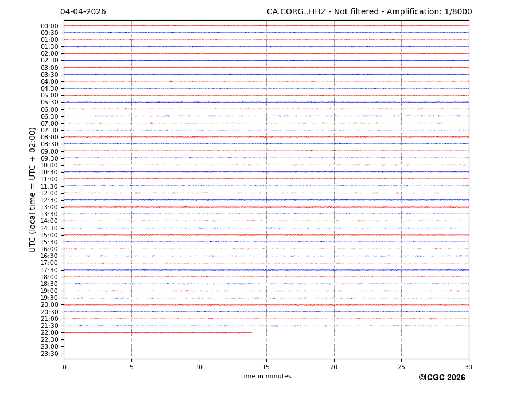Click the x-axis tick label 25
Viewport: 532px width, 399px height.
pos(401,367)
